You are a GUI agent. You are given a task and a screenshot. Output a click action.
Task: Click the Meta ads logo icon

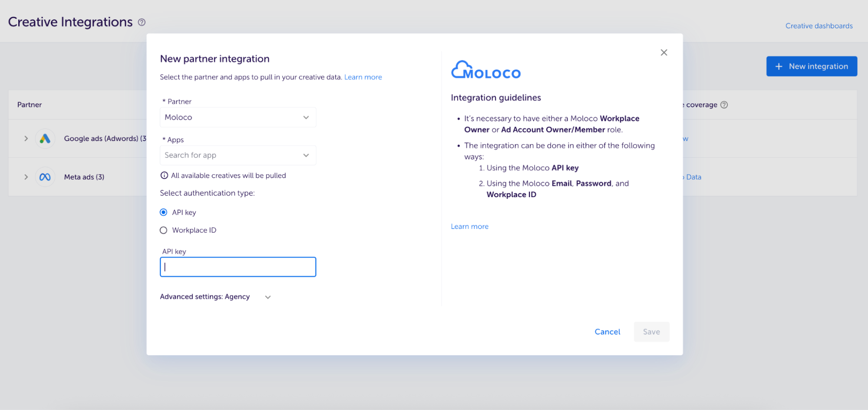coord(45,177)
